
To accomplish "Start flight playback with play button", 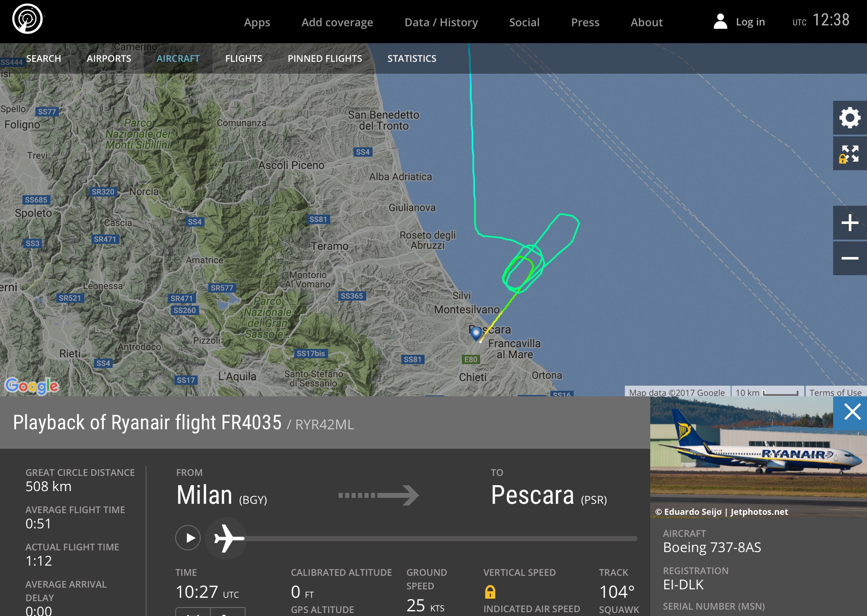I will tap(188, 538).
